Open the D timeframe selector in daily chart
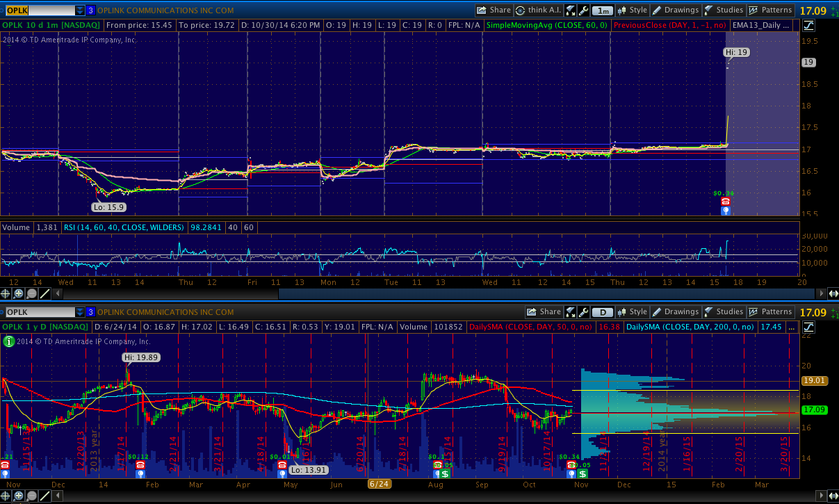This screenshot has height=504, width=839. click(x=603, y=312)
